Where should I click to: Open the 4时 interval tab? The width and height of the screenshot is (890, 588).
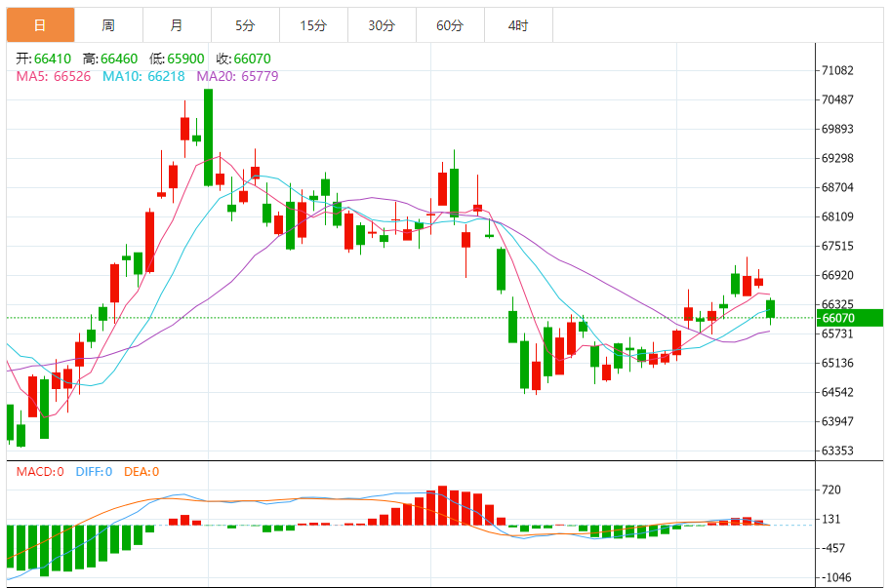[x=518, y=25]
